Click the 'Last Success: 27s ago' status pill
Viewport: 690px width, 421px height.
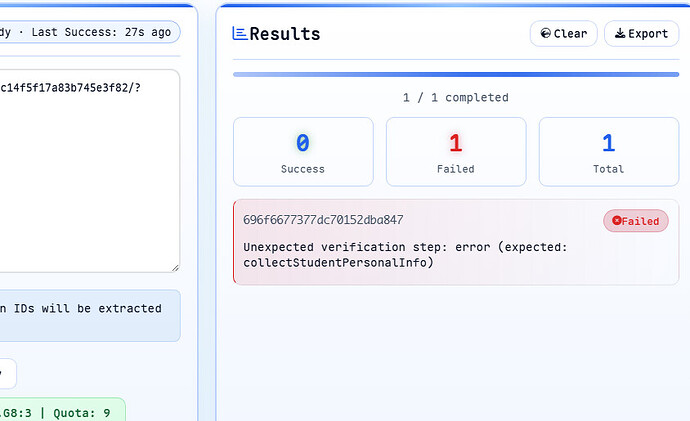pyautogui.click(x=88, y=32)
